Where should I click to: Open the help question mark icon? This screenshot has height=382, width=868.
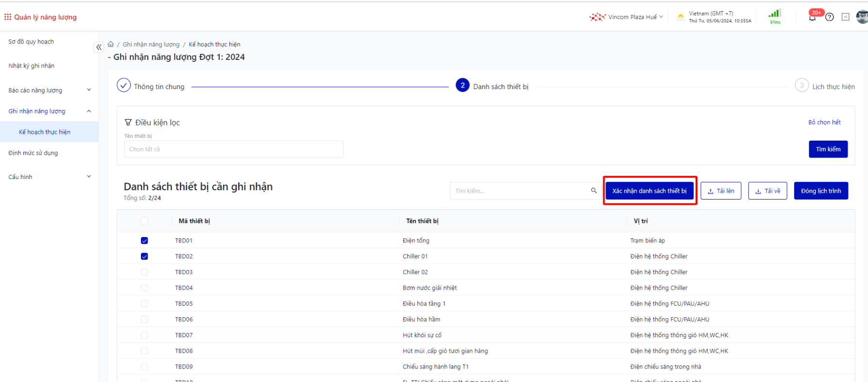pyautogui.click(x=830, y=17)
